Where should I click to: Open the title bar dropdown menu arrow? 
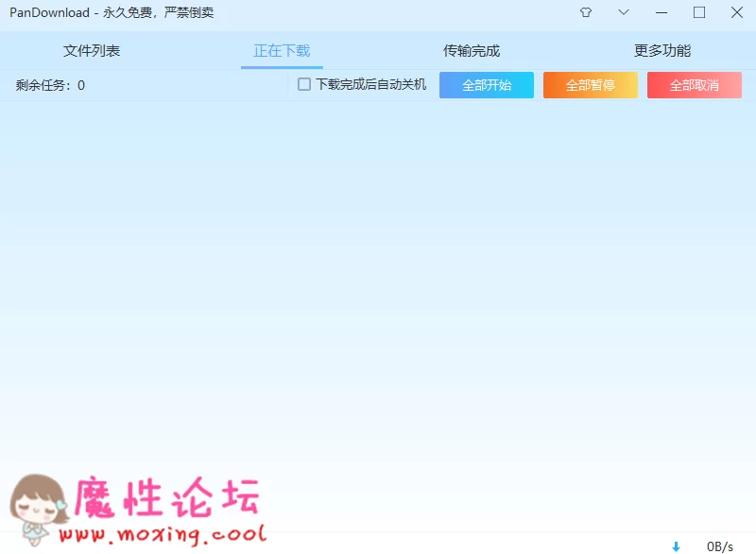(624, 12)
